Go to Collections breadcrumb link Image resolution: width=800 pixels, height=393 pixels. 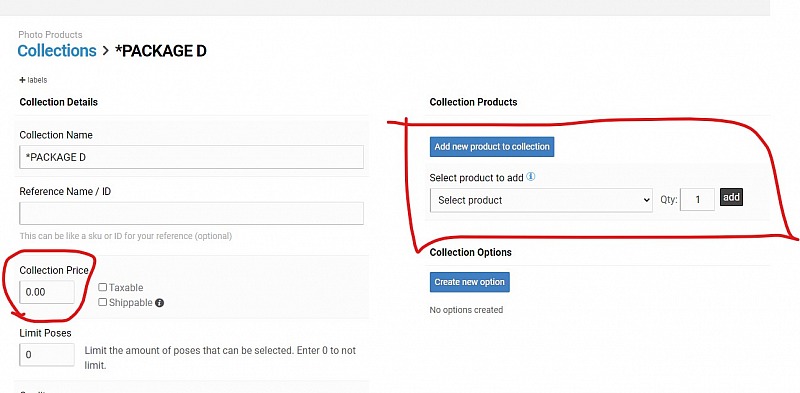coord(57,51)
